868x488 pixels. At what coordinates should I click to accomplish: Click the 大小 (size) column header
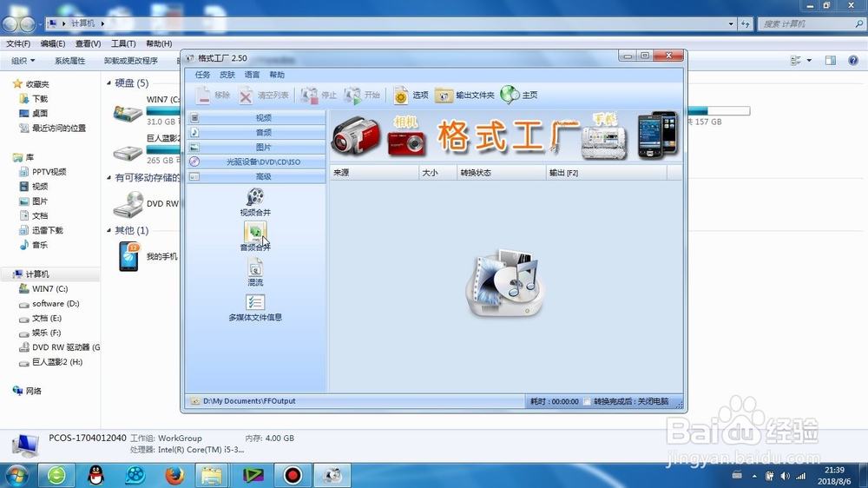437,173
